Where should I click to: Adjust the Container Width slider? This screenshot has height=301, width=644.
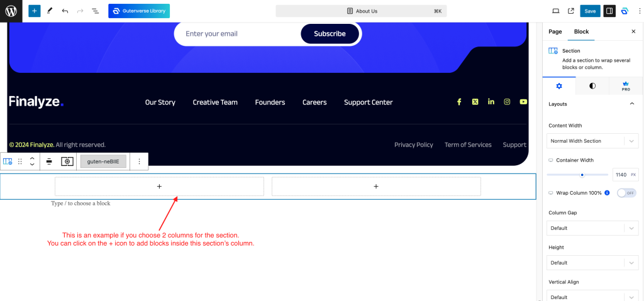582,175
